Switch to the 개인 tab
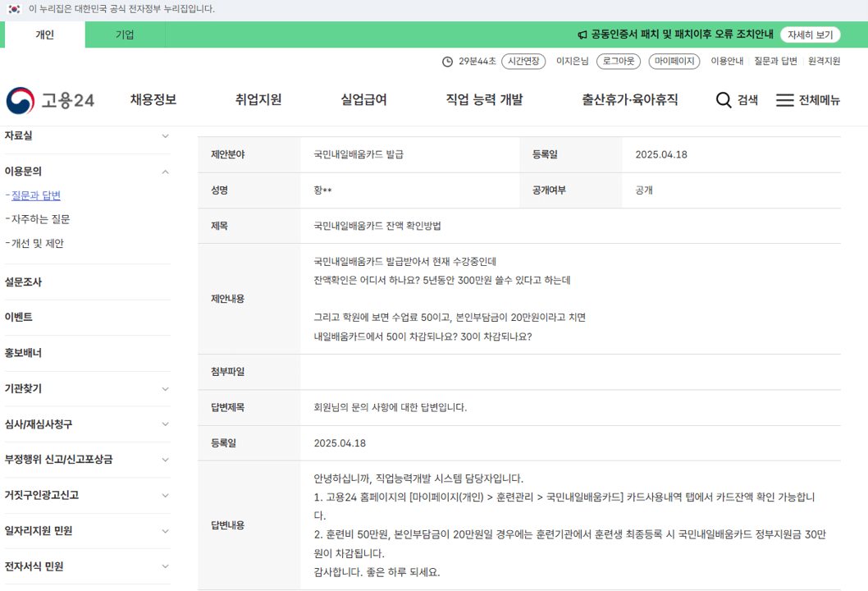 pos(45,34)
